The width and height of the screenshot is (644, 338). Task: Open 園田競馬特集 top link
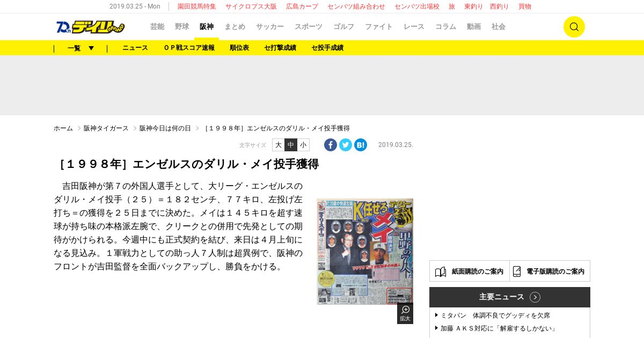click(x=197, y=6)
